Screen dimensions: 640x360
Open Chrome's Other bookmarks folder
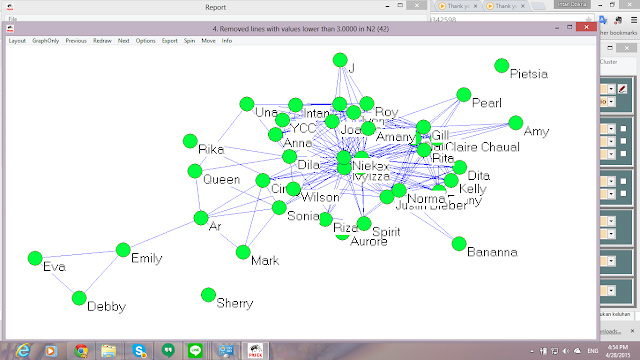coord(618,33)
